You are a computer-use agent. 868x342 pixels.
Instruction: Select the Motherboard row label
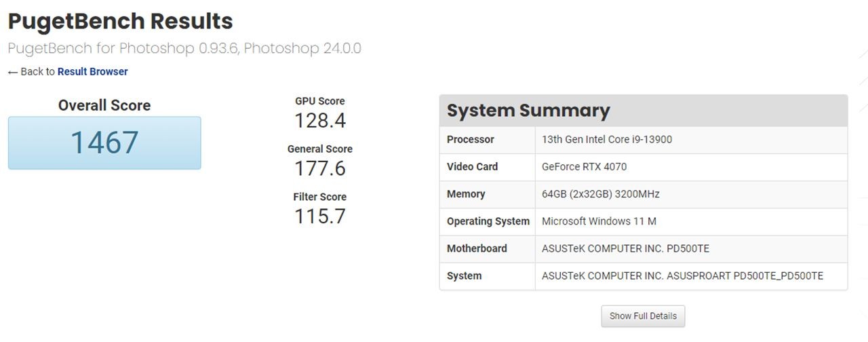477,248
